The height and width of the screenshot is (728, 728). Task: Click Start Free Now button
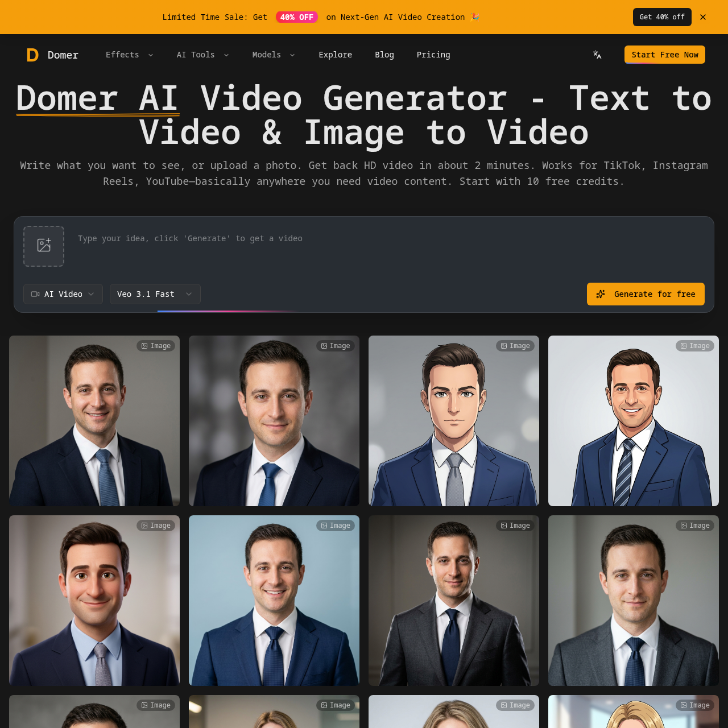coord(665,55)
